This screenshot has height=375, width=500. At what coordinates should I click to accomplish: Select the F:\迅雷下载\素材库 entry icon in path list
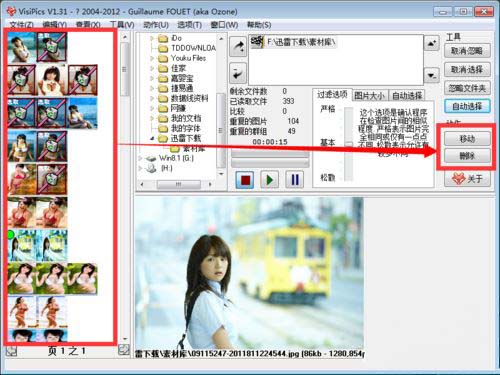pyautogui.click(x=257, y=42)
